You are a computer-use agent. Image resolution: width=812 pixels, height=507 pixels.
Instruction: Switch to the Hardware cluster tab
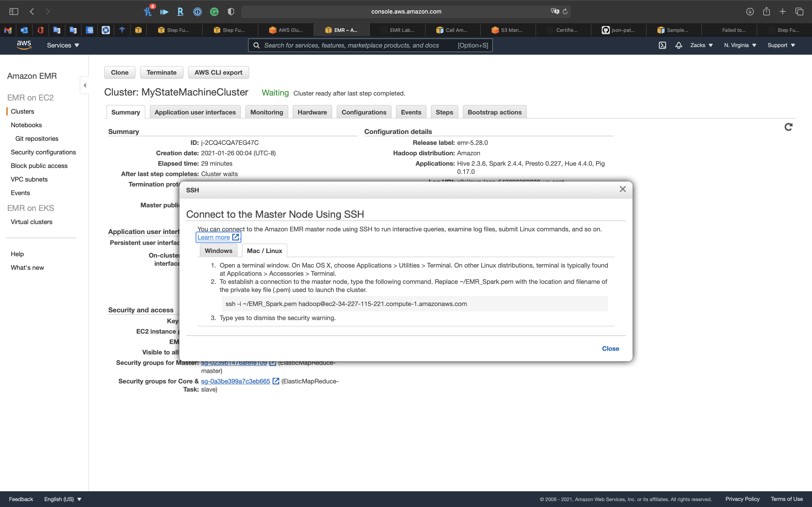(312, 112)
